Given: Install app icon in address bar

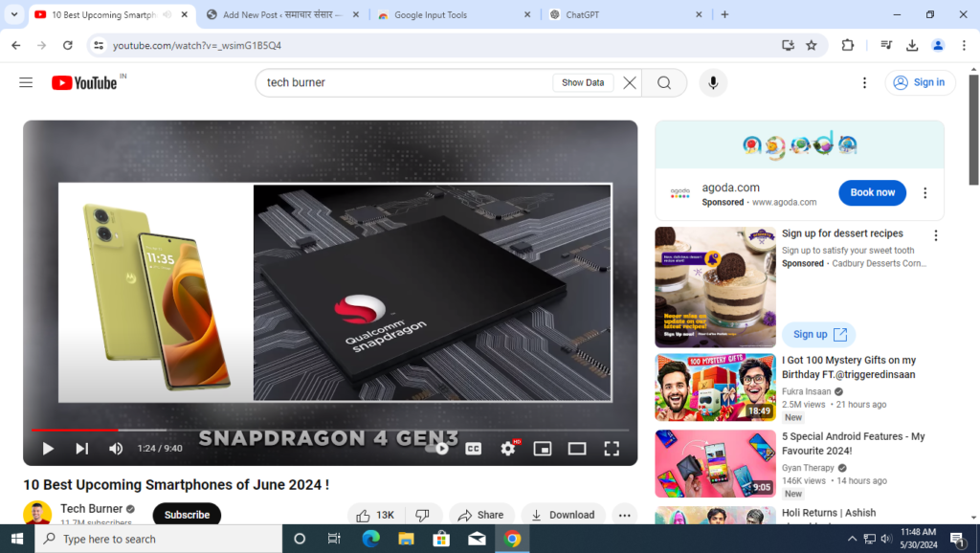Looking at the screenshot, I should tap(788, 45).
